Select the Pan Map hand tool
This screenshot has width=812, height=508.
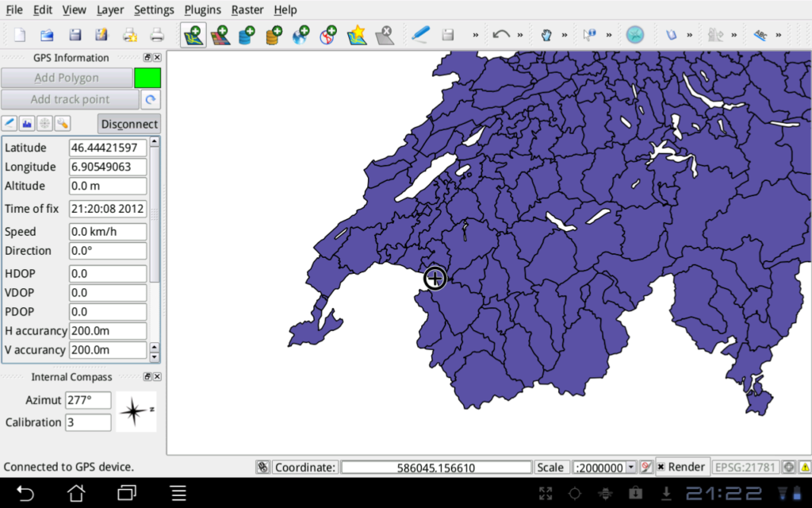546,35
